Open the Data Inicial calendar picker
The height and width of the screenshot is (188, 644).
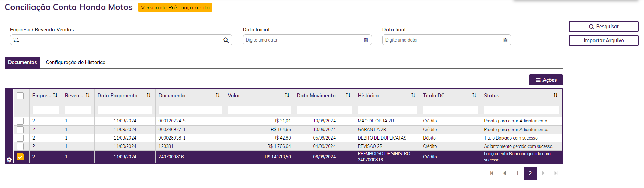tap(366, 40)
